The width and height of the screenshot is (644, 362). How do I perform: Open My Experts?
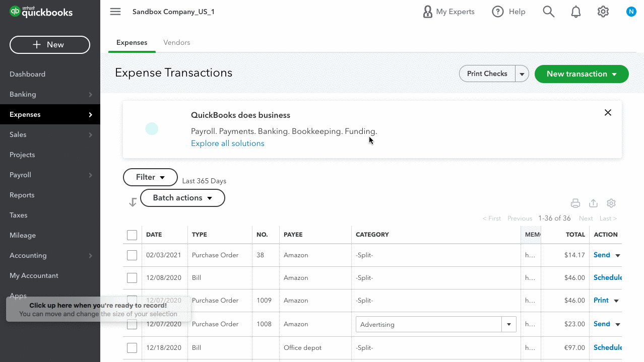point(448,12)
